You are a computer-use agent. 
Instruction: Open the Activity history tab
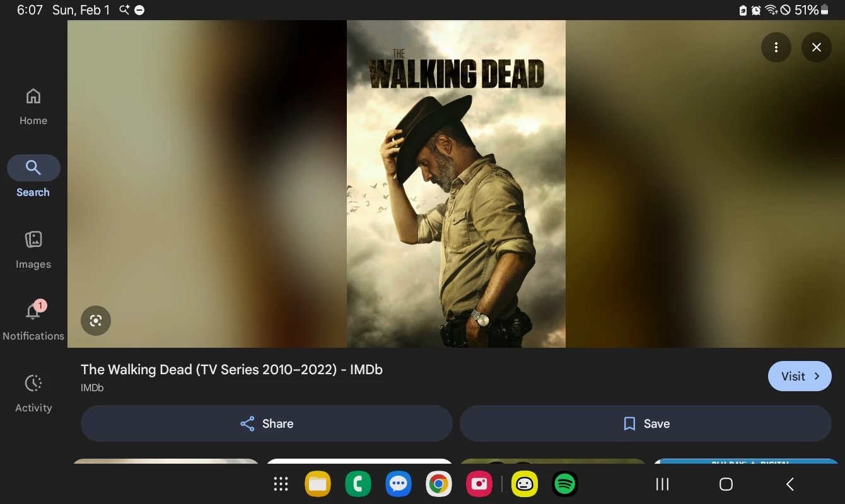(33, 392)
